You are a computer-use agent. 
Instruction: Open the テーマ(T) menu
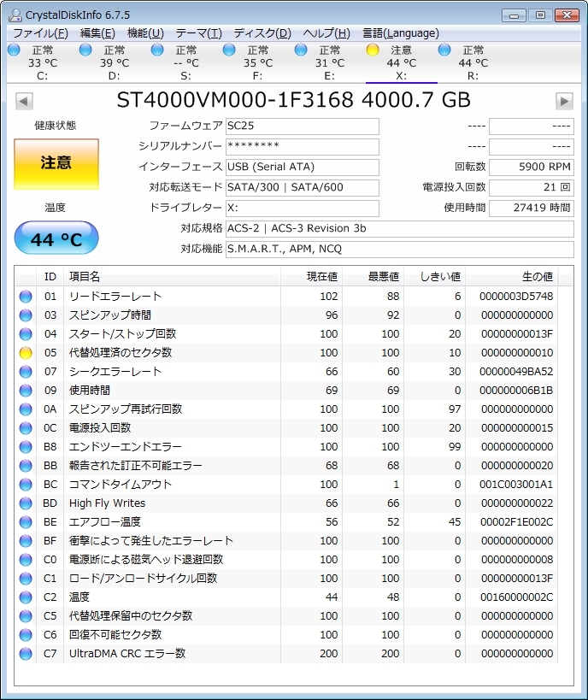198,33
